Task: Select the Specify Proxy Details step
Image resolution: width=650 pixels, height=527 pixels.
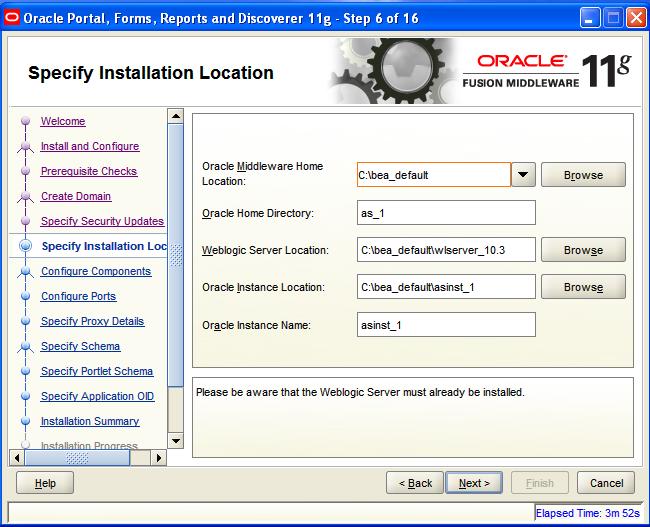Action: point(92,322)
